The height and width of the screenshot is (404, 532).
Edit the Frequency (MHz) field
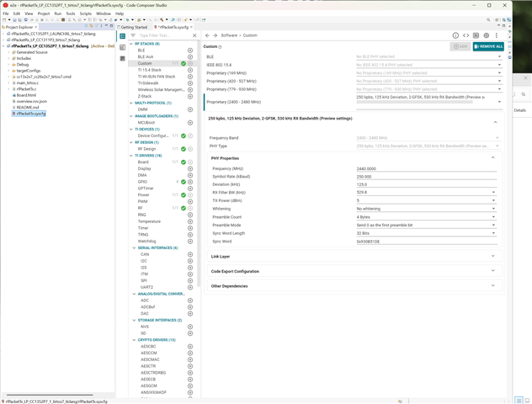pos(427,168)
